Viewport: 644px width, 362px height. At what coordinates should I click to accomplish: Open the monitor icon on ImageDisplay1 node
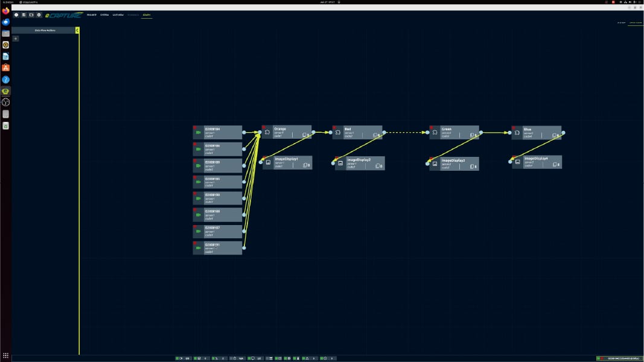point(267,163)
